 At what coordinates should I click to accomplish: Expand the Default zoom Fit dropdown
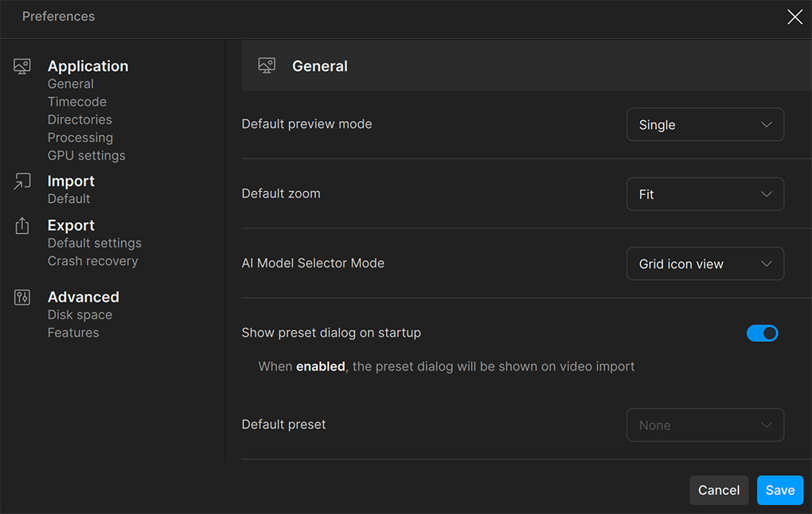(x=705, y=194)
